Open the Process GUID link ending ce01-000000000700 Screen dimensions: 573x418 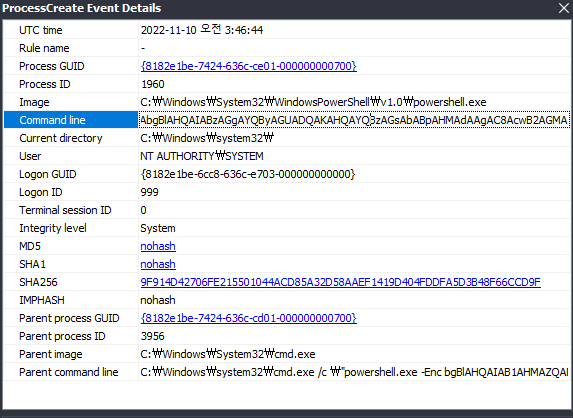coord(248,66)
